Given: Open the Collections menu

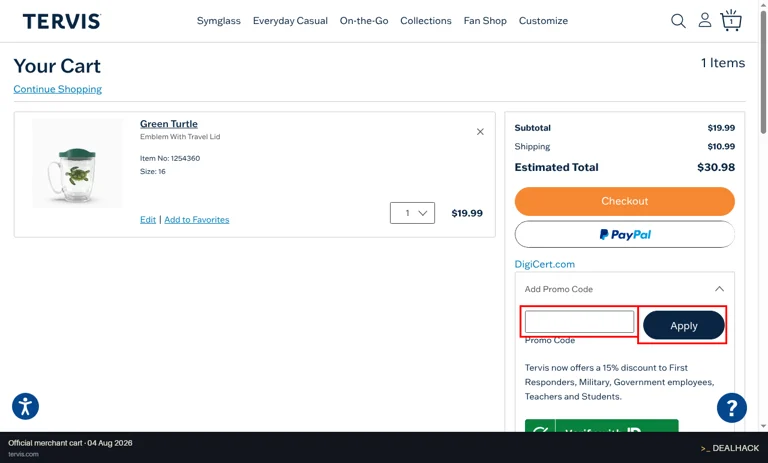Looking at the screenshot, I should (426, 21).
